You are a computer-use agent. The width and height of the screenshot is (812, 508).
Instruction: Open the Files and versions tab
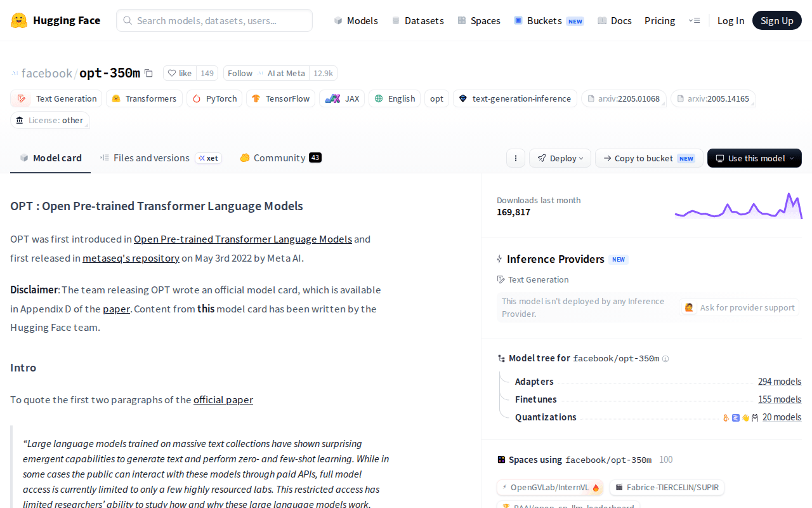[160, 158]
